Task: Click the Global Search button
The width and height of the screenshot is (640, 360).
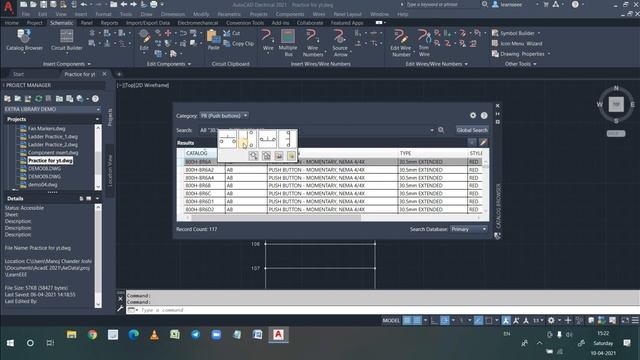Action: pyautogui.click(x=472, y=130)
